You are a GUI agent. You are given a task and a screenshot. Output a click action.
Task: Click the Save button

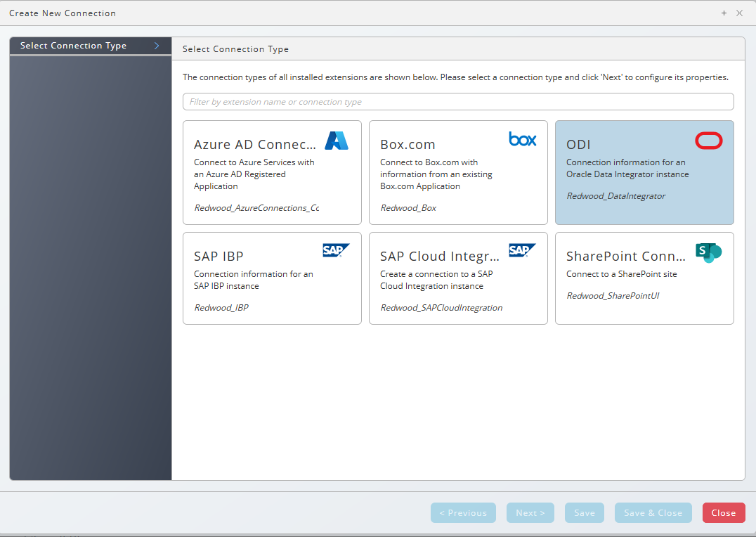click(585, 513)
